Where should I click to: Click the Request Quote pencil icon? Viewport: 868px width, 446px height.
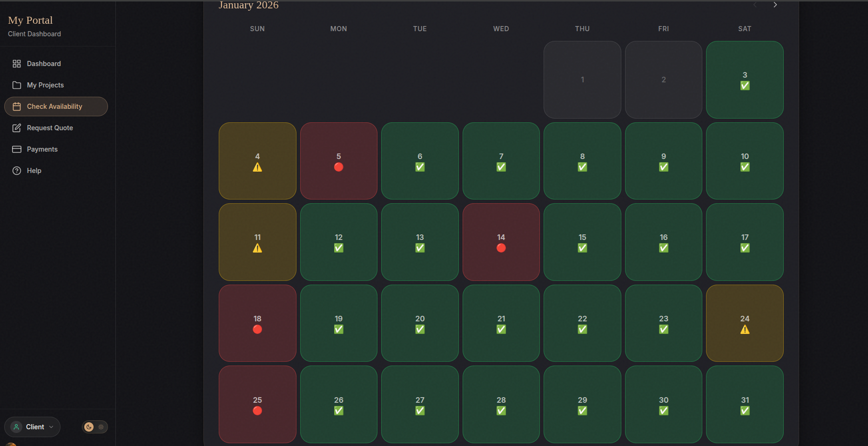(x=17, y=128)
